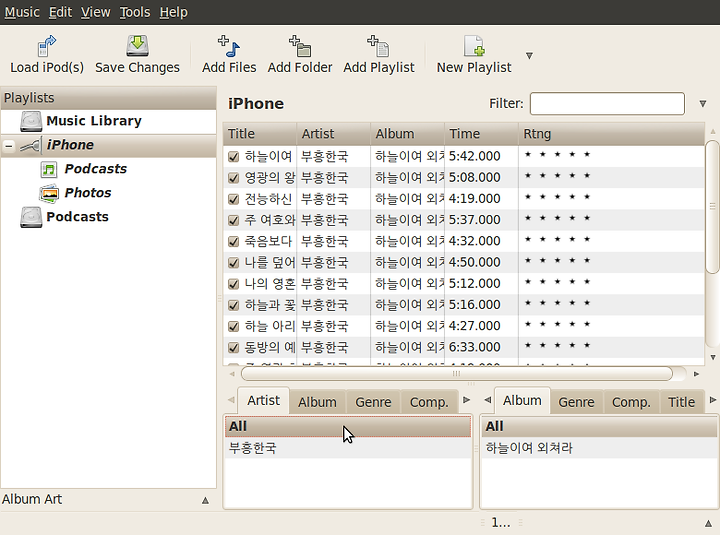Screen dimensions: 720x535
Task: Click the Add Files icon
Action: [229, 46]
